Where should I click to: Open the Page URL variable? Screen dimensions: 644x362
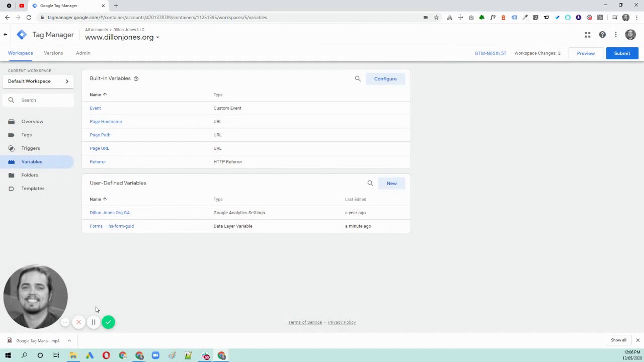(x=99, y=148)
